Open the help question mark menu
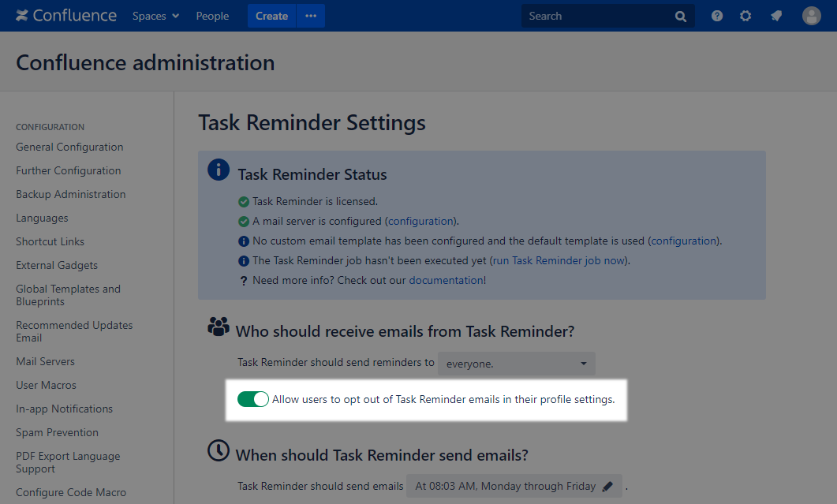This screenshot has width=837, height=504. pos(717,16)
